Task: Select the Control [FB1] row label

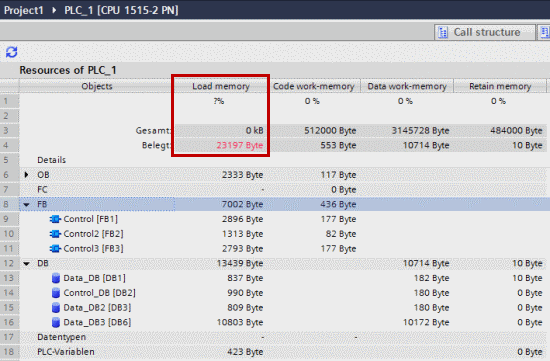Action: pyautogui.click(x=90, y=219)
